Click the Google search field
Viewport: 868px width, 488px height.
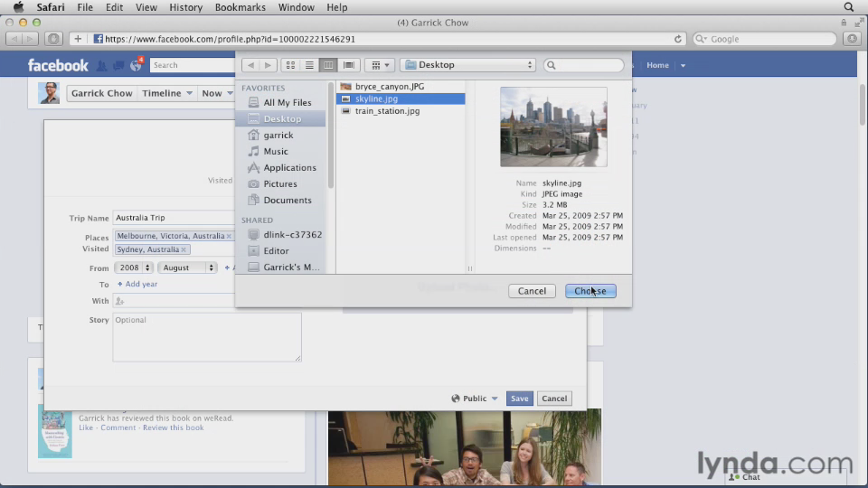pos(765,39)
